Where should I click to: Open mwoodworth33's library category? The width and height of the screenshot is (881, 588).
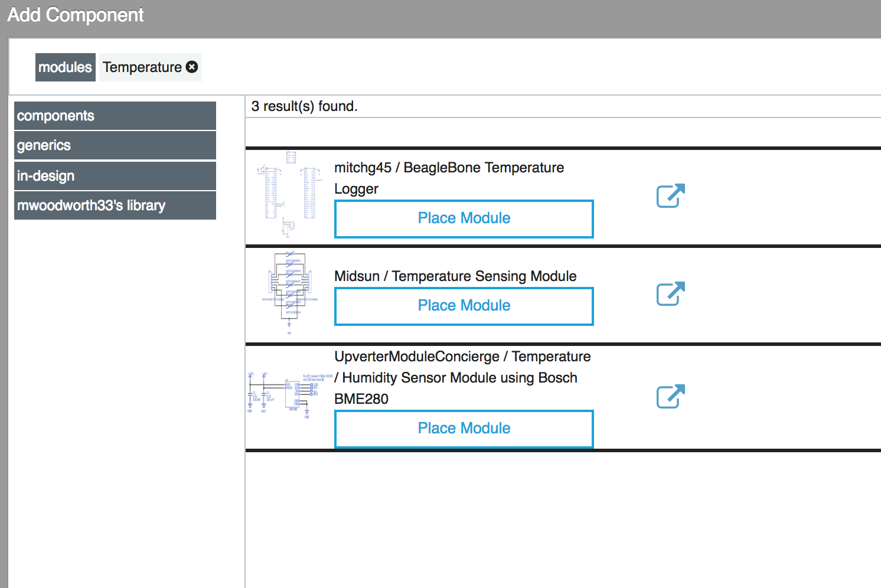(x=115, y=205)
